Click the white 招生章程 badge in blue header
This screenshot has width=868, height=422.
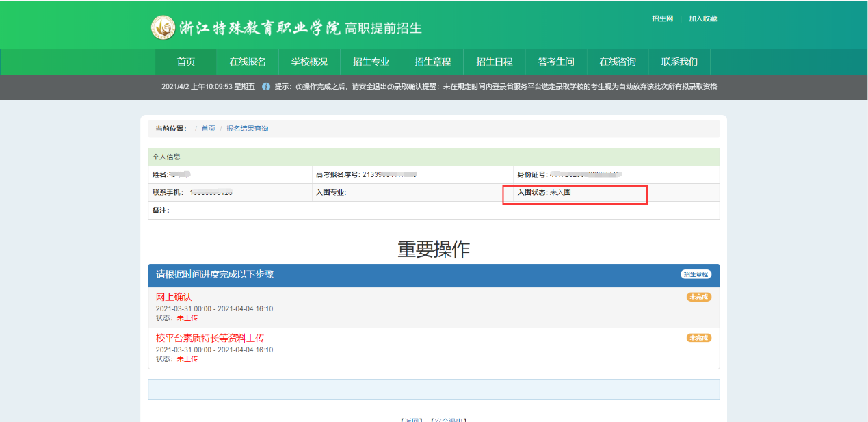696,274
